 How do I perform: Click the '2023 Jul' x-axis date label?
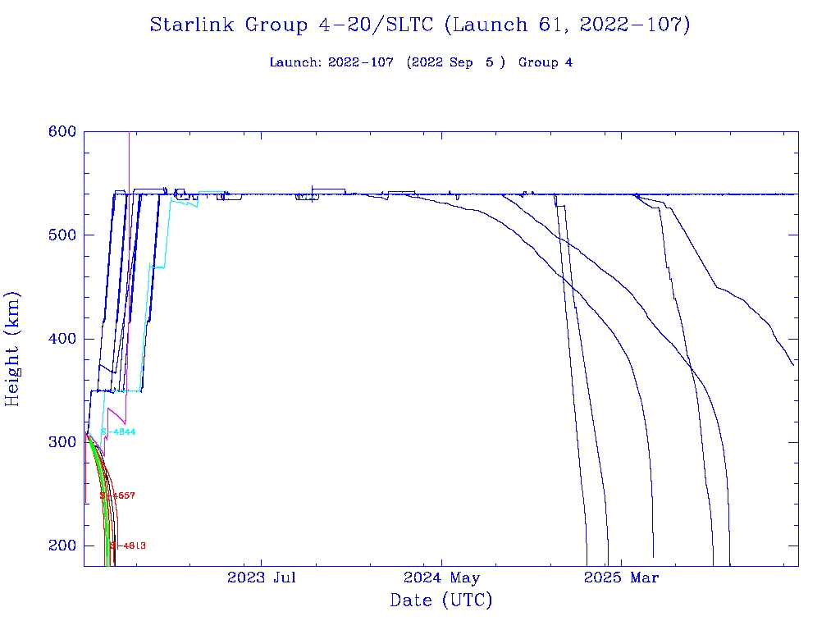[x=261, y=578]
